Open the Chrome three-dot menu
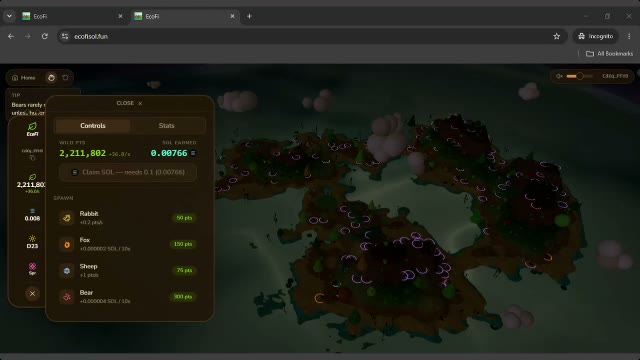This screenshot has height=360, width=640. [629, 36]
